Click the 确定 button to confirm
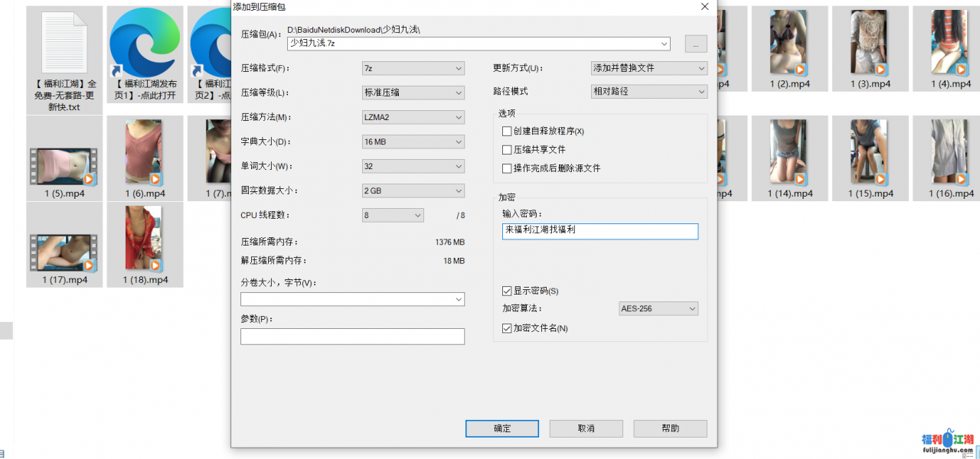Screen dimensions: 980x459 point(501,428)
